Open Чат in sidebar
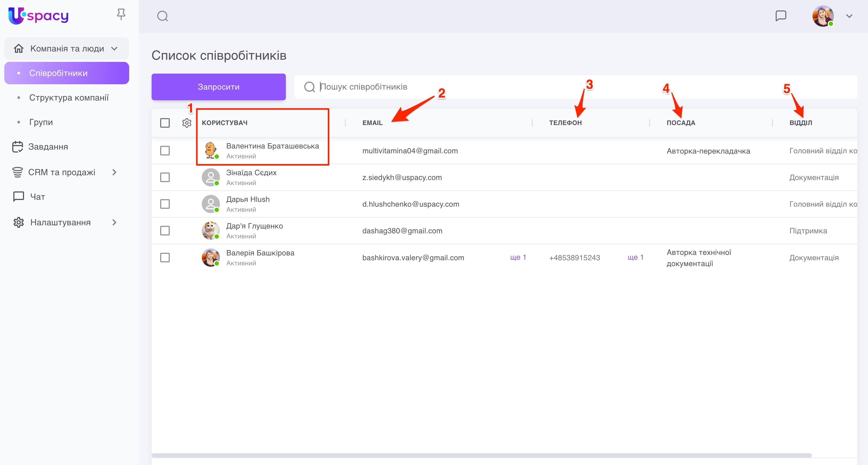Viewport: 868px width, 465px height. pos(37,197)
